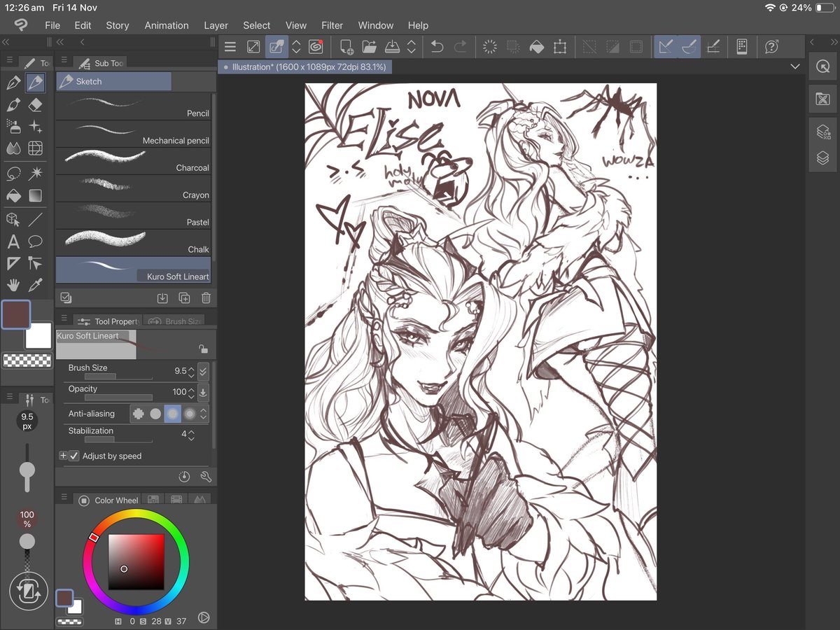Image resolution: width=840 pixels, height=630 pixels.
Task: Select the Text tool
Action: [x=13, y=242]
